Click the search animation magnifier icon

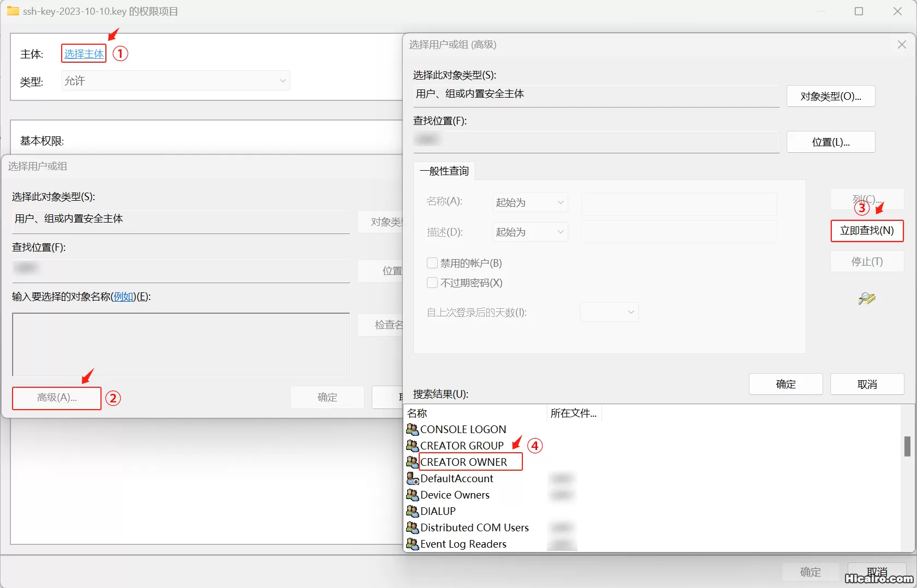pyautogui.click(x=867, y=298)
